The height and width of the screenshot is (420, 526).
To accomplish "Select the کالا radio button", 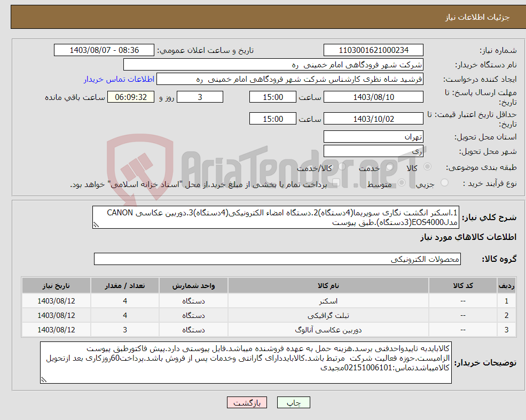I will tap(427, 167).
